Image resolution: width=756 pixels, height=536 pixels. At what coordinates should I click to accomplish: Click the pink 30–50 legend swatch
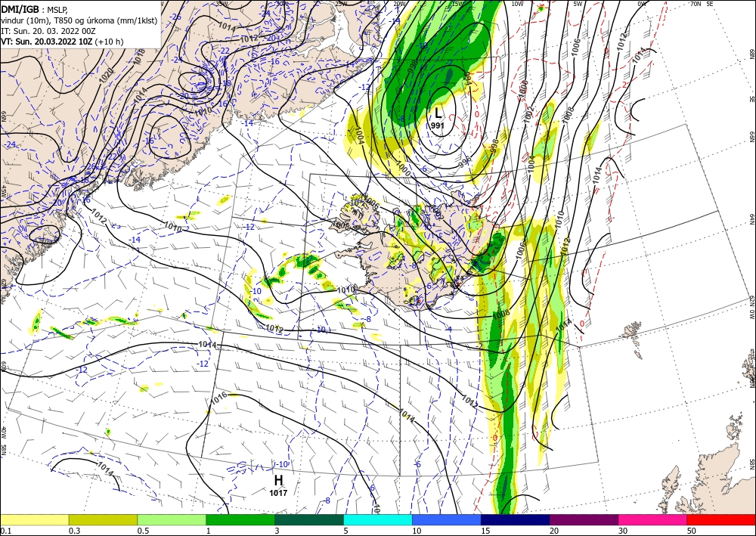tap(653, 519)
